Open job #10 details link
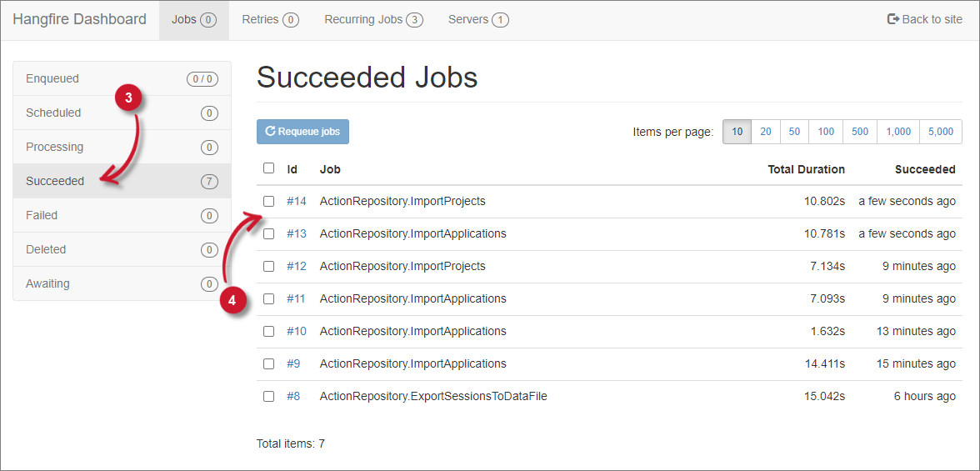 coord(297,332)
